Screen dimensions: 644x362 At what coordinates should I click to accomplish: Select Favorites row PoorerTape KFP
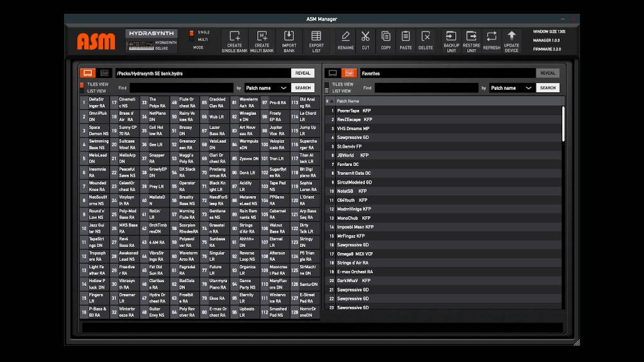coord(443,111)
